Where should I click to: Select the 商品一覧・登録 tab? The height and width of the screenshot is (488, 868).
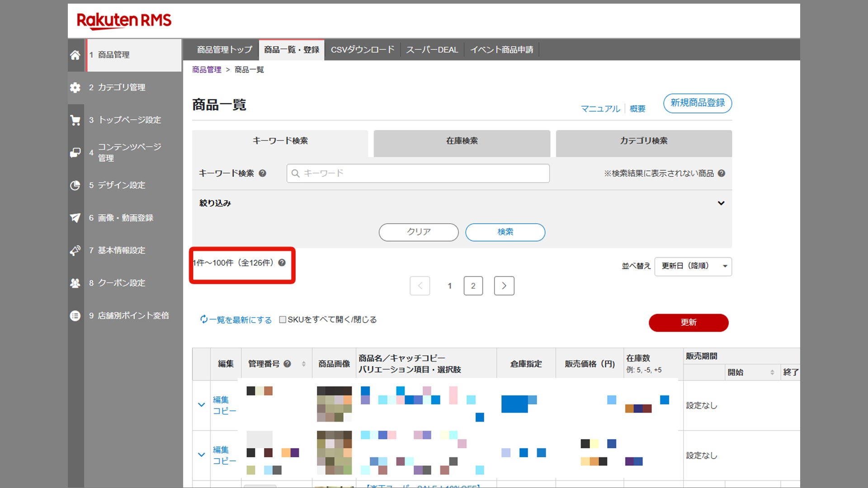[x=292, y=50]
